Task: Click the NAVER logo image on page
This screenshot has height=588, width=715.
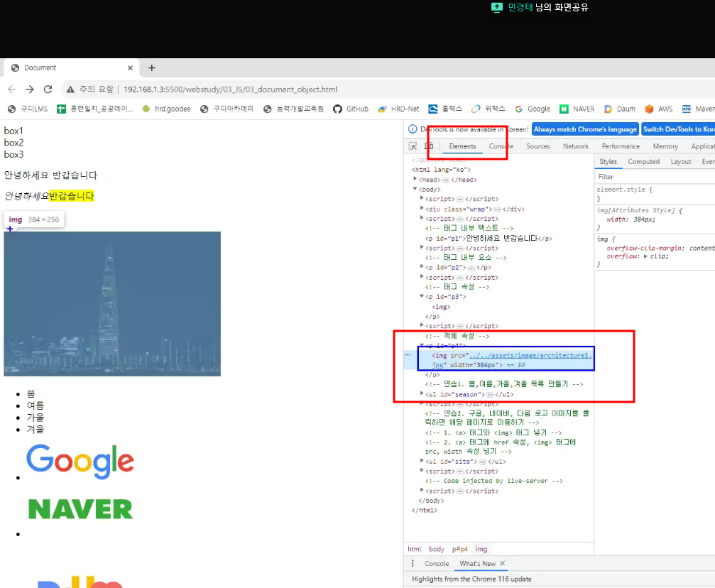Action: click(80, 509)
